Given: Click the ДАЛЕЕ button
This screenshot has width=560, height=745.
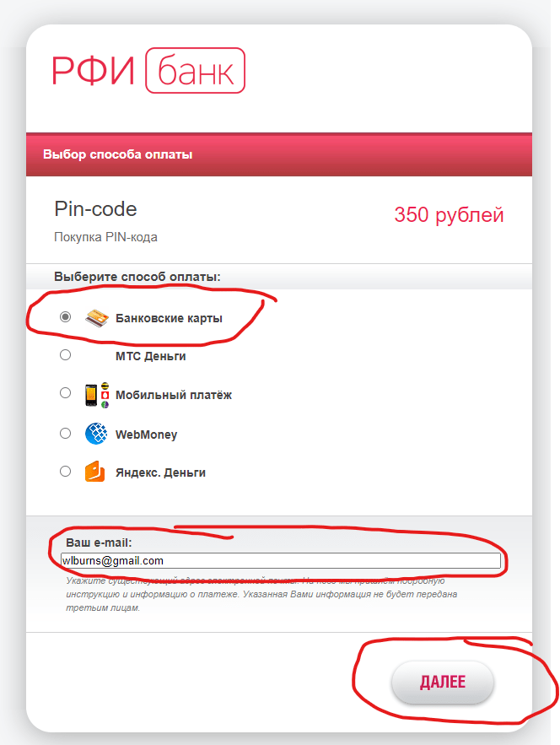Looking at the screenshot, I should [443, 683].
